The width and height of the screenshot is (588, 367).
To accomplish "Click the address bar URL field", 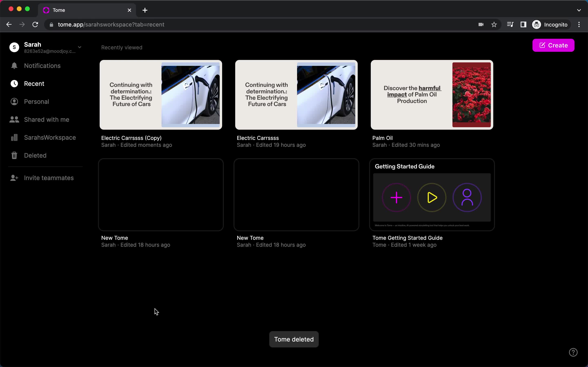I will point(111,24).
